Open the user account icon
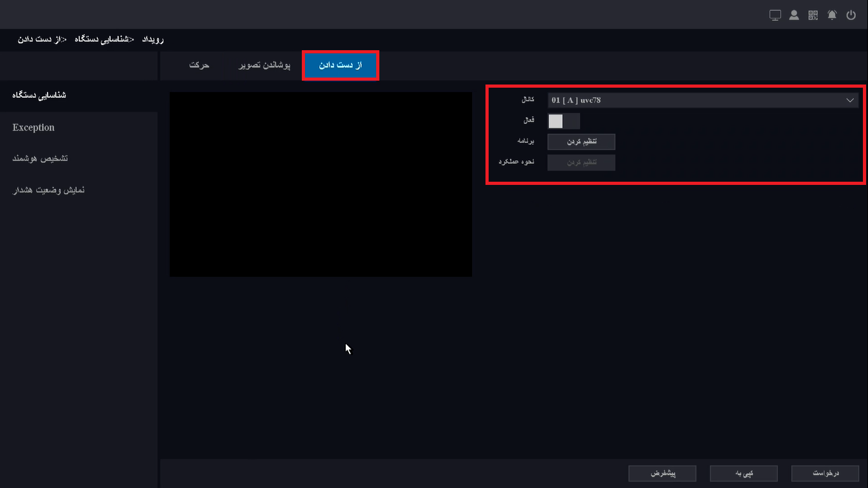 (794, 15)
